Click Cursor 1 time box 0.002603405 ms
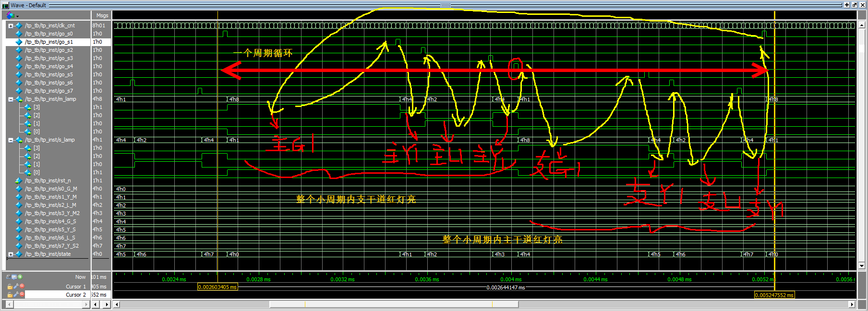The width and height of the screenshot is (868, 311). coord(217,287)
